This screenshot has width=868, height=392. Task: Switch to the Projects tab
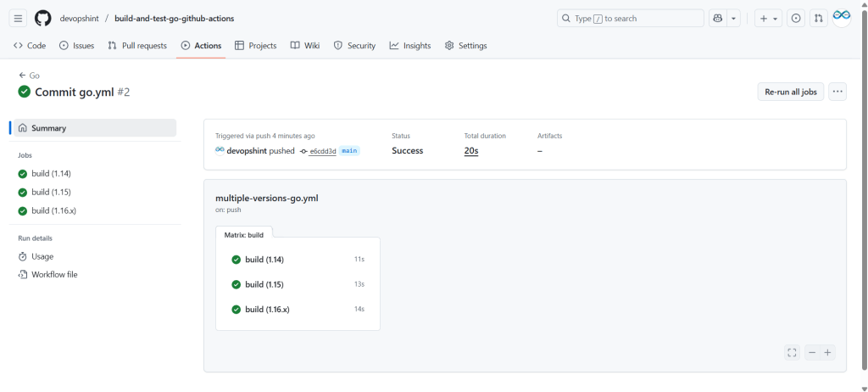255,46
